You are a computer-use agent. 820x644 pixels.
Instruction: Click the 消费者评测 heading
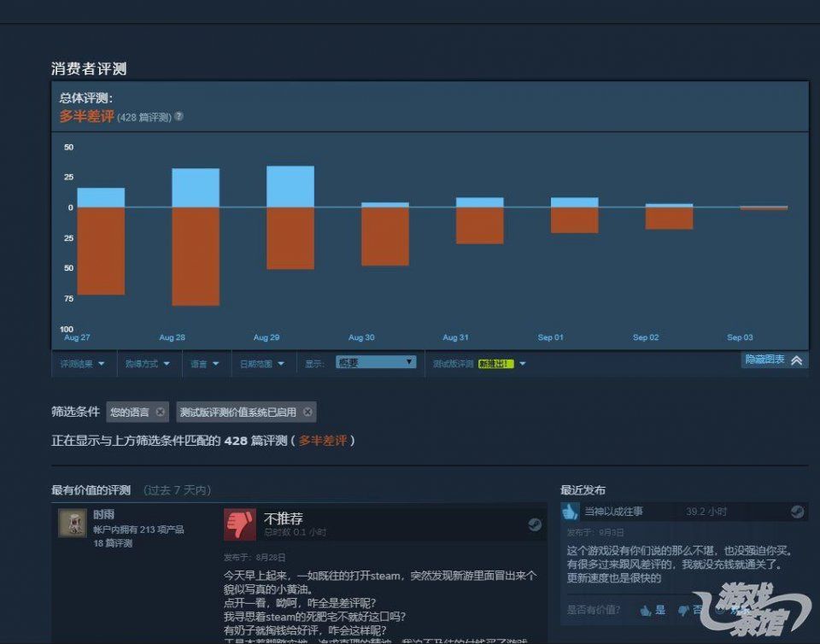[x=89, y=68]
